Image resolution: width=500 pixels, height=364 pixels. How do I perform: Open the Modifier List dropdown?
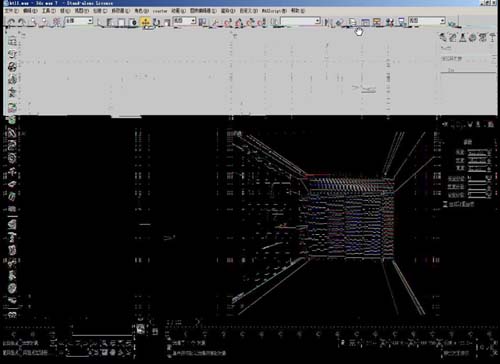468,59
